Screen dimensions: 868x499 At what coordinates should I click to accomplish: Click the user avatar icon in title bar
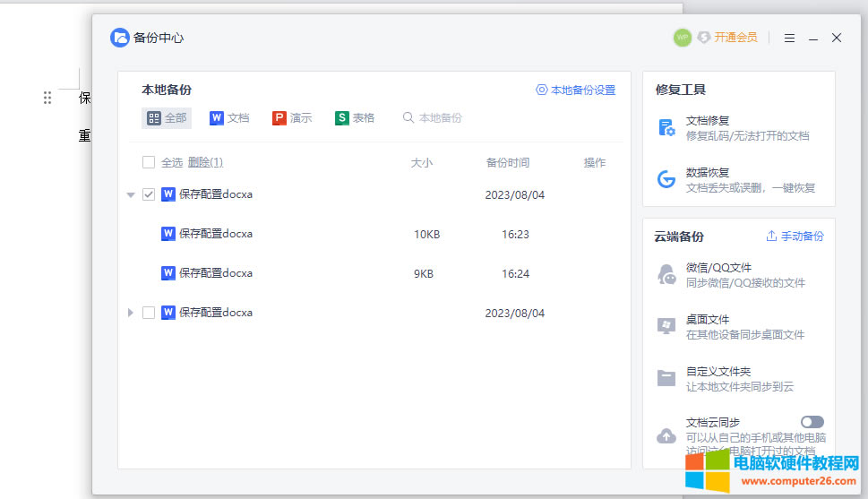click(683, 38)
